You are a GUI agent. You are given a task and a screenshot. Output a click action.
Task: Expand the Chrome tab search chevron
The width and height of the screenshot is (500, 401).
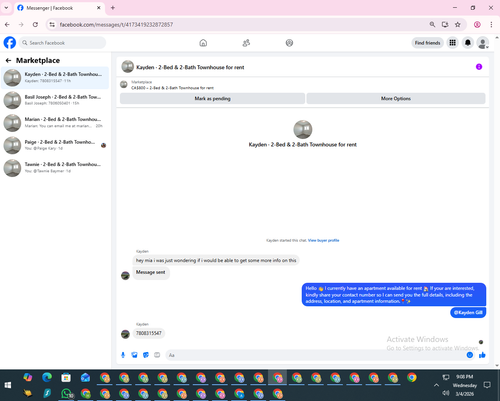pyautogui.click(x=6, y=7)
